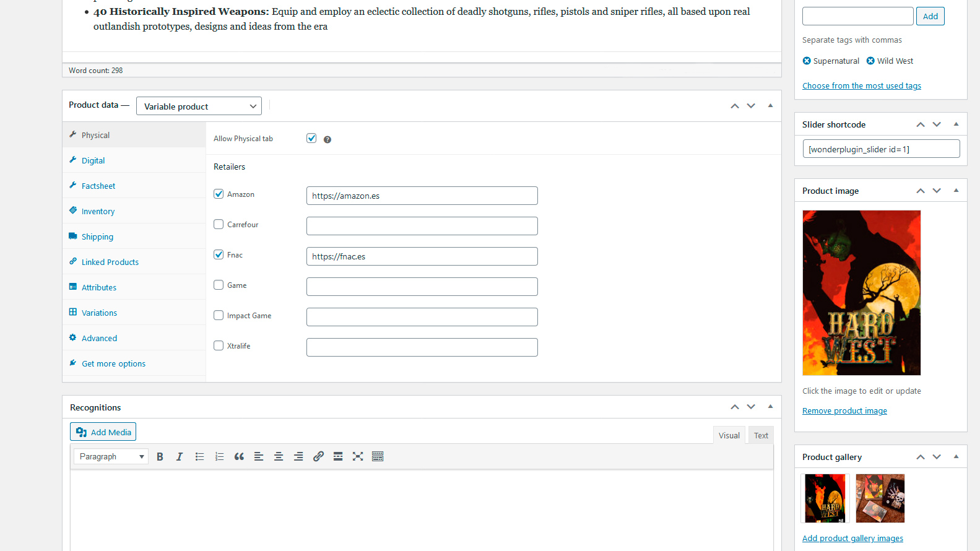Uncheck the Fnac retailer checkbox

point(219,254)
